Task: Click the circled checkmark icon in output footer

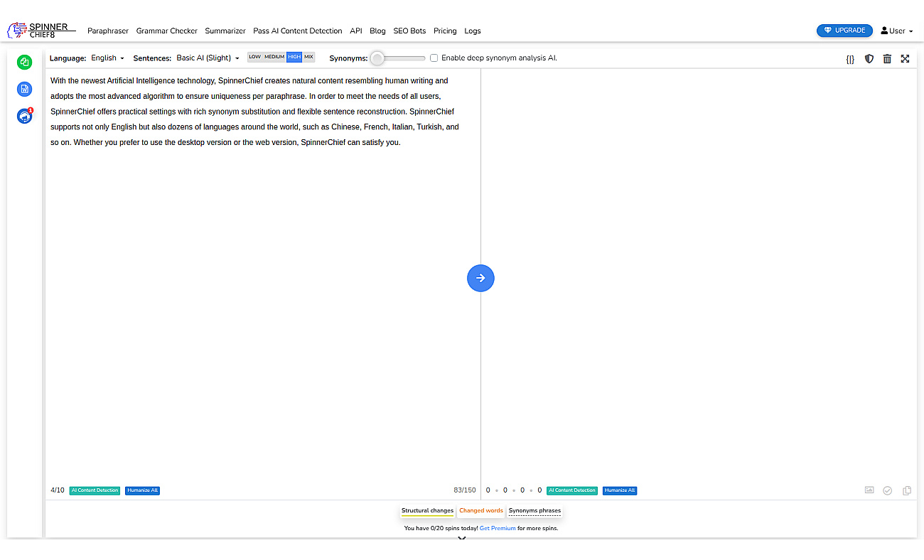Action: [888, 490]
